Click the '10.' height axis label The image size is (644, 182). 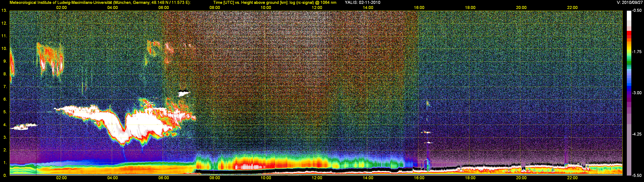(4, 48)
